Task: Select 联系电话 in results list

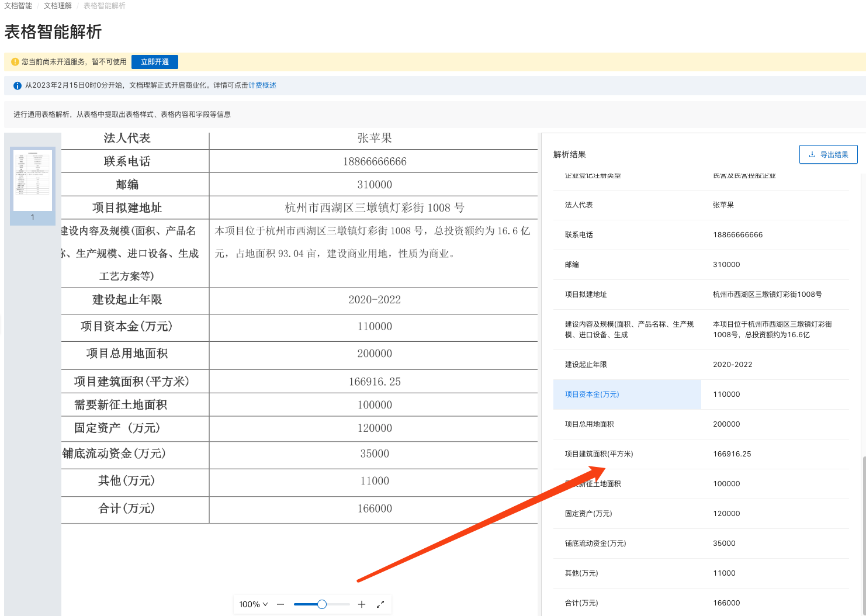Action: 579,235
